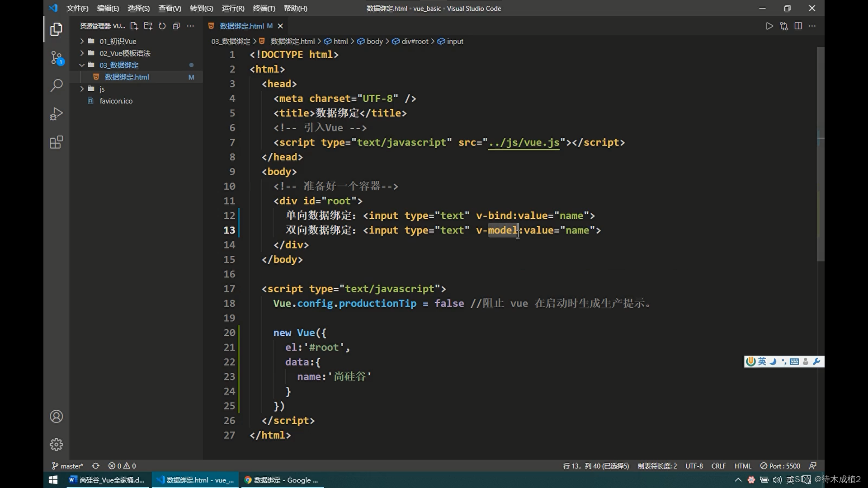Toggle the IME toolbar moon half-width icon
Image resolution: width=868 pixels, height=488 pixels.
click(x=773, y=361)
